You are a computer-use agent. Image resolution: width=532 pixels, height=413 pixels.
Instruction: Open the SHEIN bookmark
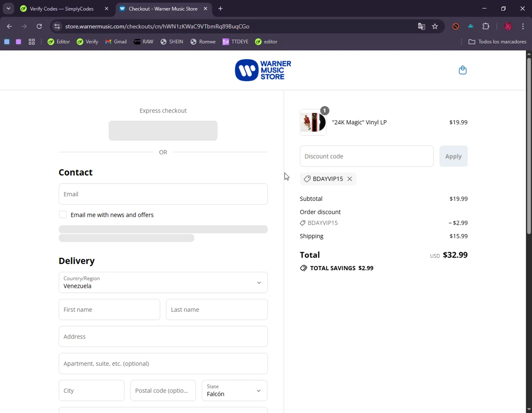[172, 41]
